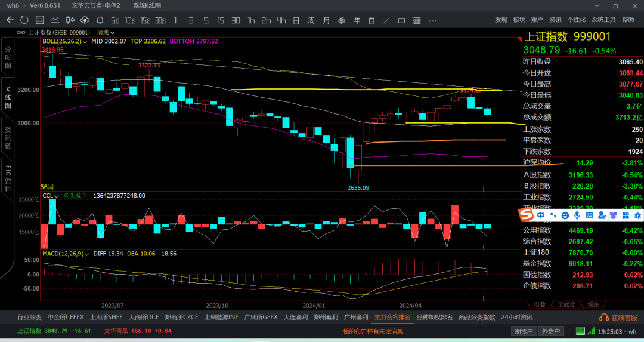Open the 系统工具 menu
The height and width of the screenshot is (342, 644).
tap(603, 20)
